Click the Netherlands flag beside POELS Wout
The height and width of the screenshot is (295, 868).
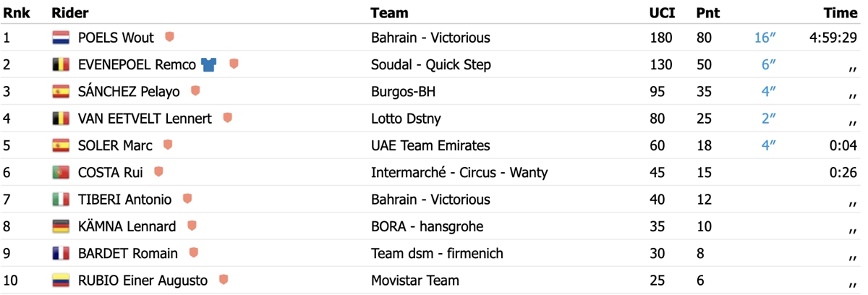[61, 38]
